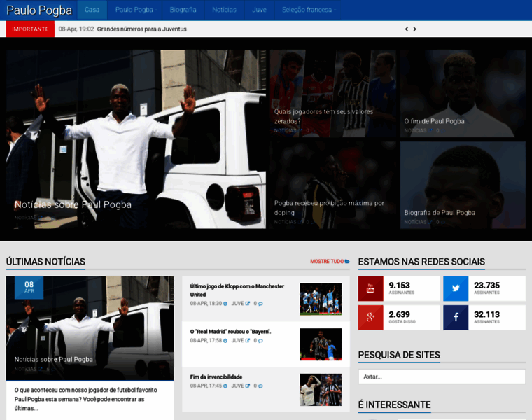Expand the Seleção francesa dropdown menu

click(x=309, y=10)
